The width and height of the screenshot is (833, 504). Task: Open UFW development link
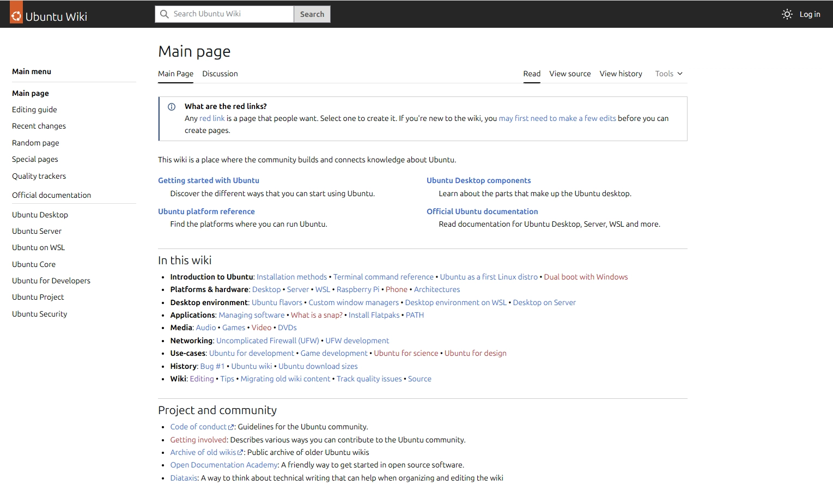coord(357,341)
